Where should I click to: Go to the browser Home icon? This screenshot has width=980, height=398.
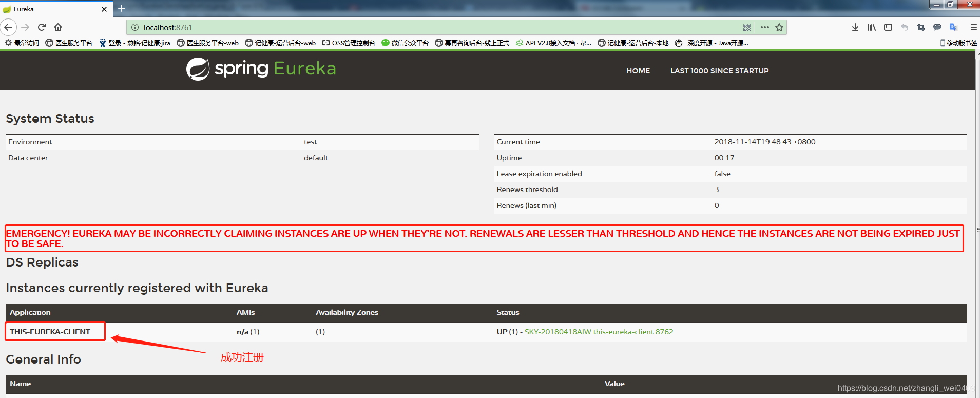point(58,27)
